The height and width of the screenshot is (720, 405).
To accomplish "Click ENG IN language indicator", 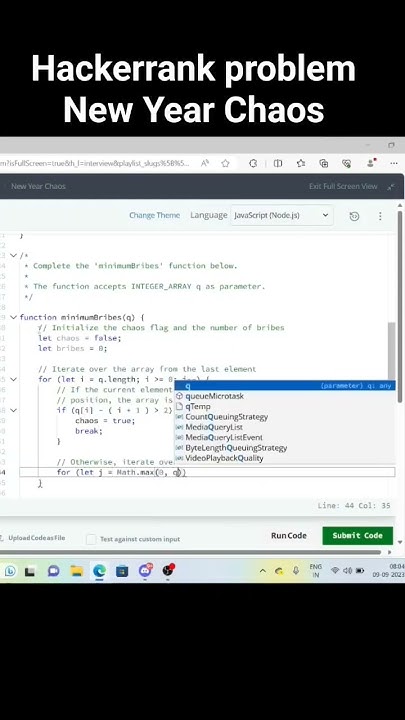I will (x=316, y=571).
